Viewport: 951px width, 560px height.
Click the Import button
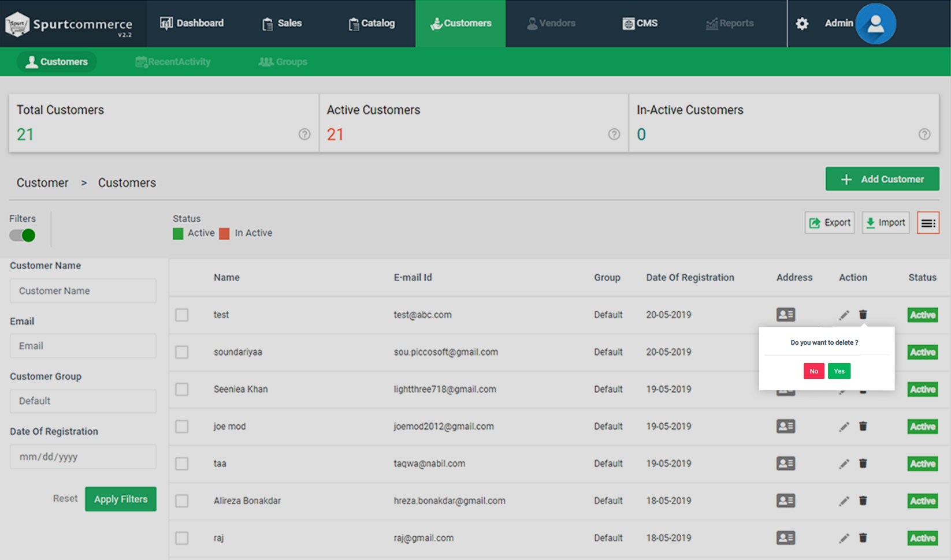tap(886, 223)
